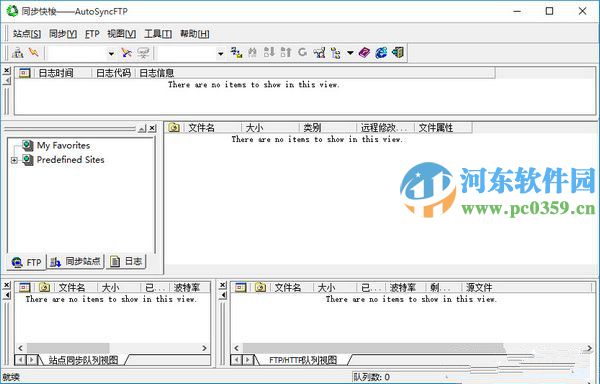The image size is (600, 384).
Task: Click the 站点同步队列 horizontal scrollbar thumb
Action: tap(68, 348)
